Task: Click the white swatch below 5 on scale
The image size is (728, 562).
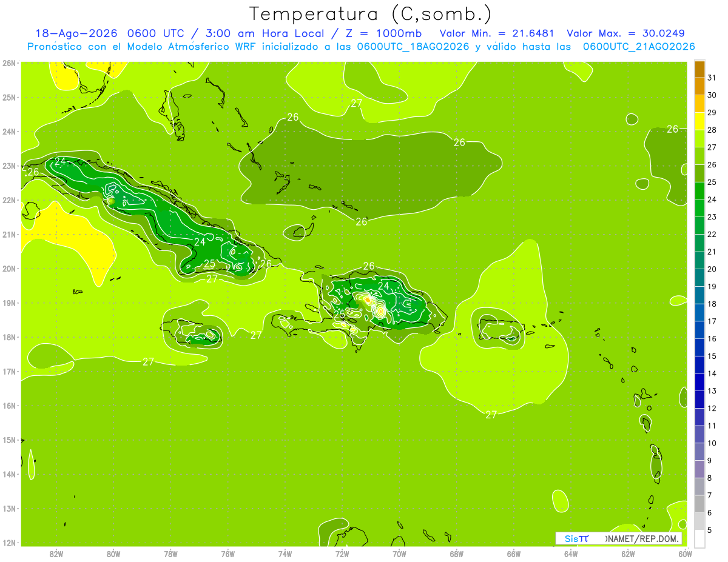Action: [700, 538]
